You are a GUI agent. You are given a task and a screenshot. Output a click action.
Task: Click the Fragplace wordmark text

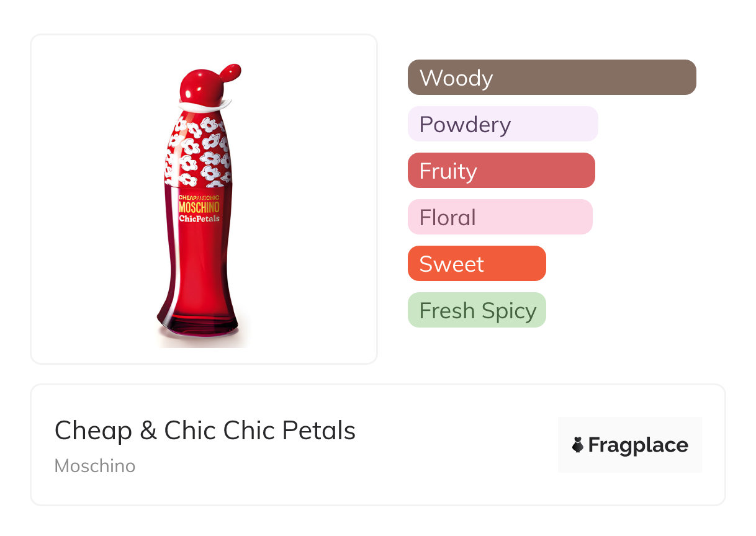(638, 445)
